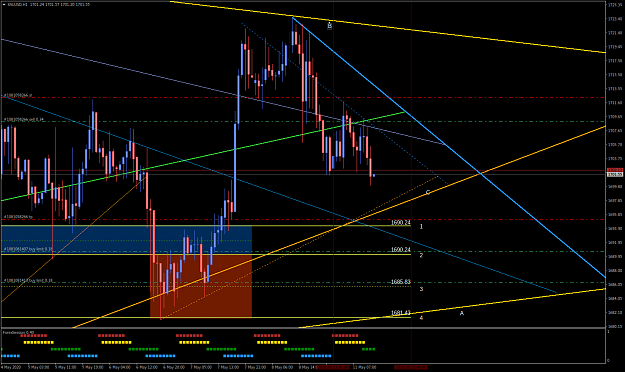Viewport: 625px width, 372px height.
Task: Click the 1681.43 price text
Action: click(401, 313)
